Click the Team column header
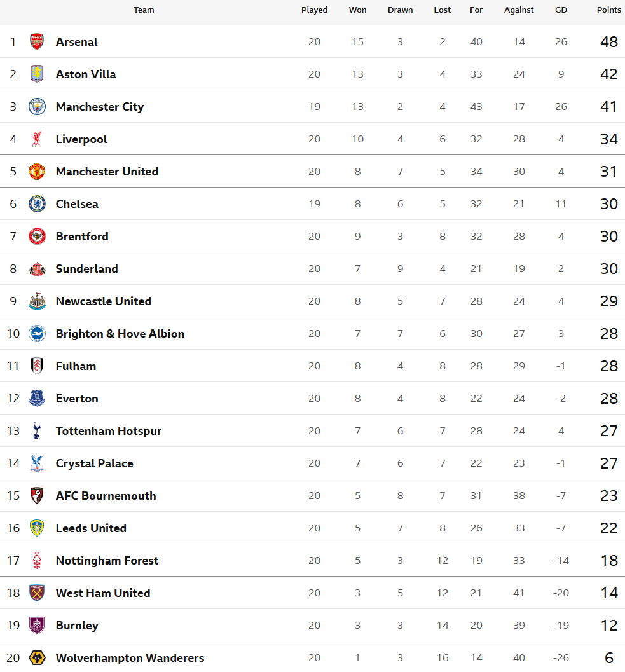 (144, 10)
